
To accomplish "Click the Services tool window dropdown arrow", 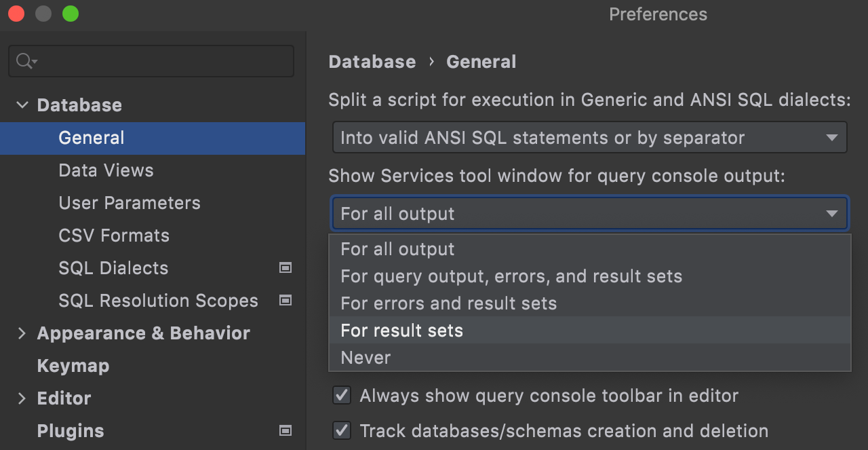I will (x=831, y=214).
